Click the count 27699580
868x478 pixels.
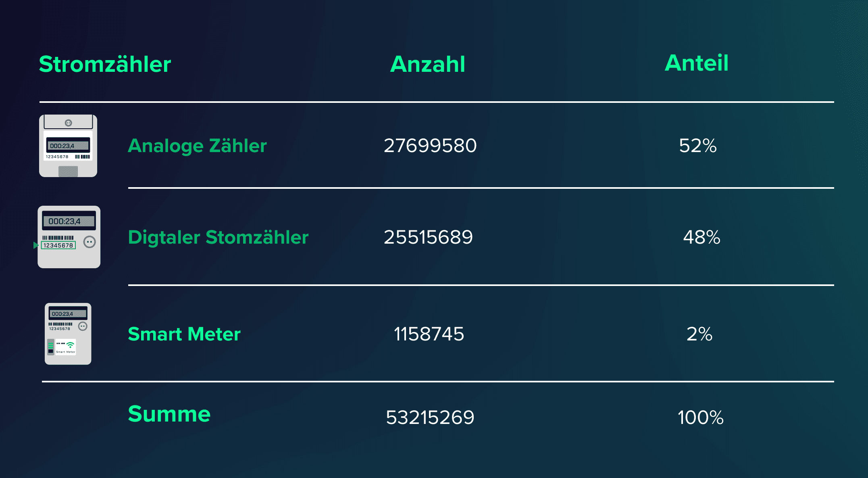tap(430, 146)
